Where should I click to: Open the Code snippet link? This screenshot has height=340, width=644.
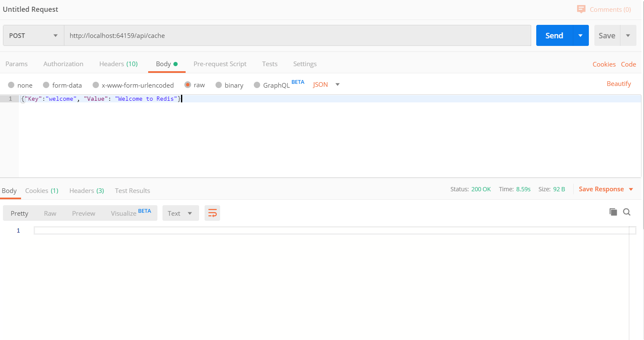[x=628, y=64]
